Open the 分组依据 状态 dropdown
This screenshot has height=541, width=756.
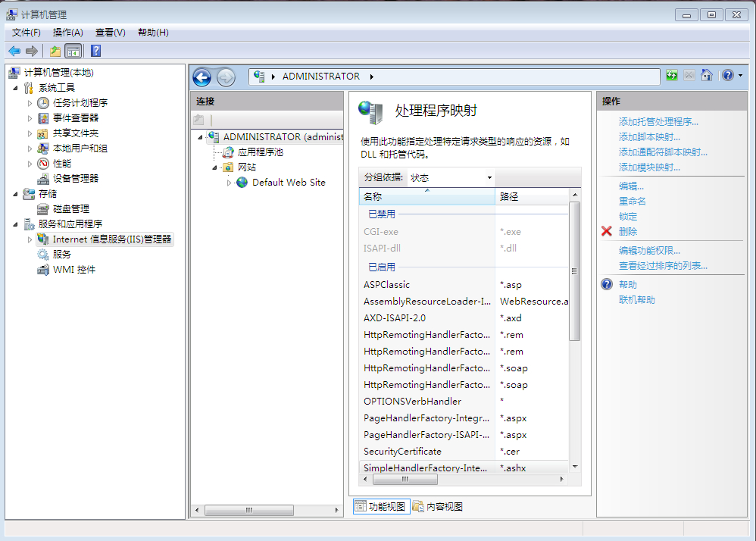[x=451, y=178]
